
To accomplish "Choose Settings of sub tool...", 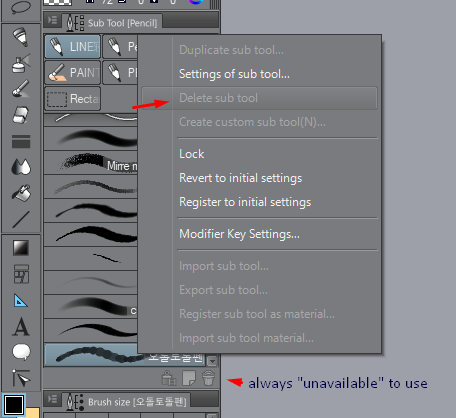I will click(x=234, y=74).
